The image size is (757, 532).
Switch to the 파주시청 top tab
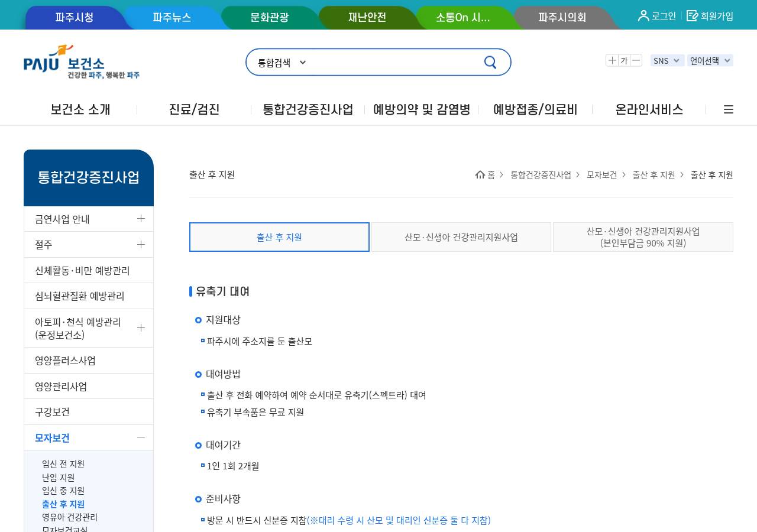click(x=75, y=17)
